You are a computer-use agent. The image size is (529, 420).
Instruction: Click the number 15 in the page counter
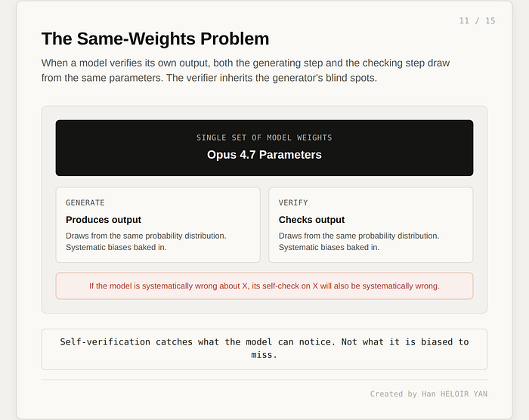pos(490,21)
